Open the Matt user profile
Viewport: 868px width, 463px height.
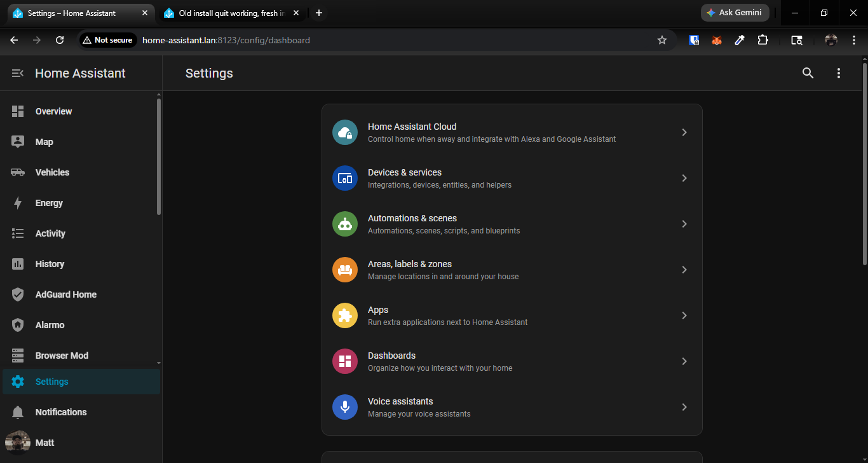tap(44, 443)
